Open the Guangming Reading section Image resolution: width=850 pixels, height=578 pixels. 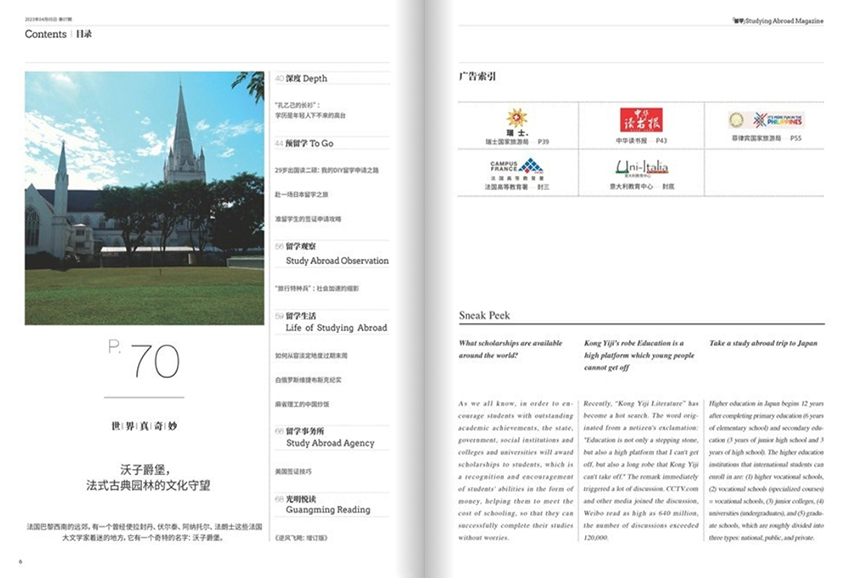[328, 509]
